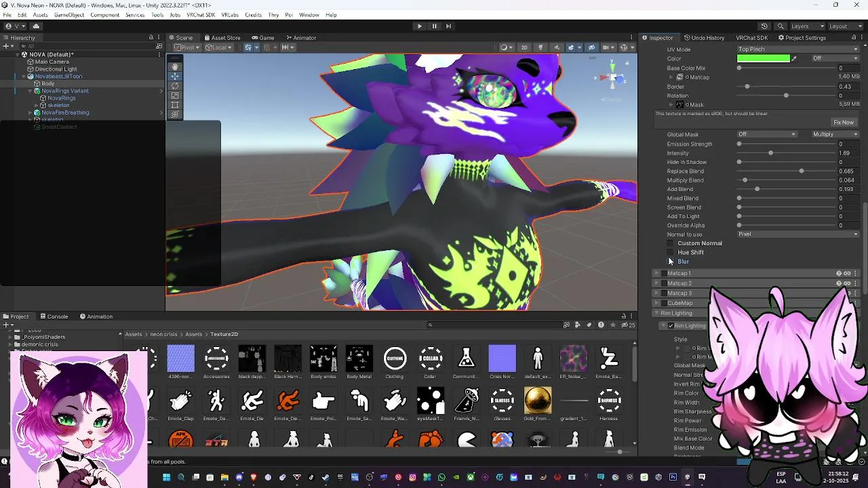Screen dimensions: 868x488
Task: Open the UV Mode dropdown
Action: [x=798, y=49]
